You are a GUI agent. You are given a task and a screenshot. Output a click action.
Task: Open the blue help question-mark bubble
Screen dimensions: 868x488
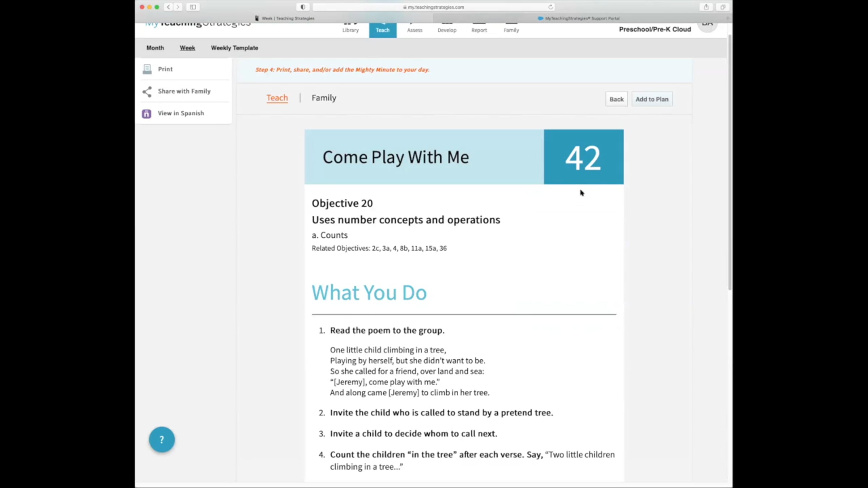point(162,440)
